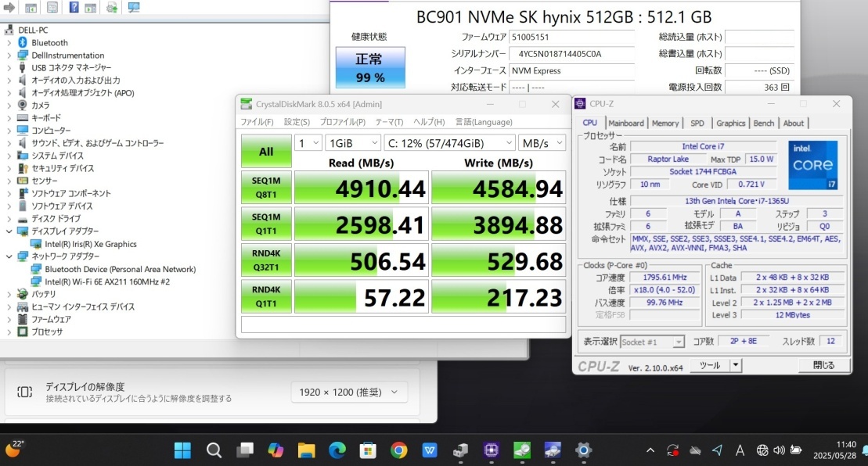The width and height of the screenshot is (868, 466).
Task: Open the About tab in CPU-Z
Action: [x=794, y=124]
